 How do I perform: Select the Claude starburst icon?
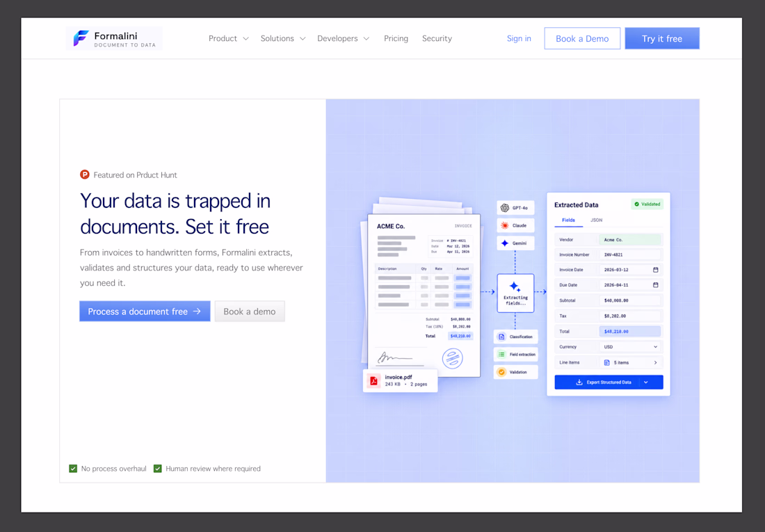[504, 225]
